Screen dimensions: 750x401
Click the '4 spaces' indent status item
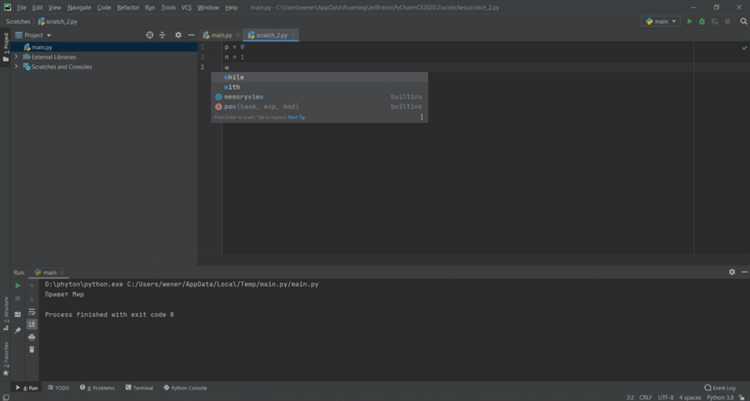coord(690,397)
